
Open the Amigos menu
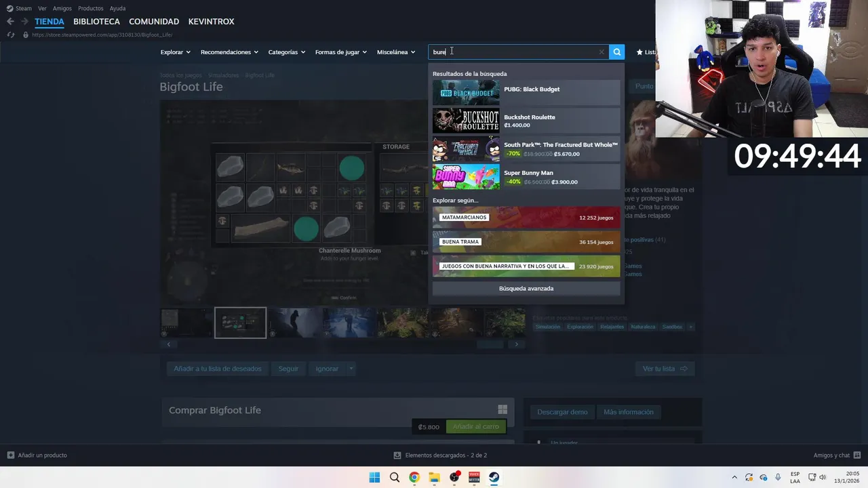62,8
